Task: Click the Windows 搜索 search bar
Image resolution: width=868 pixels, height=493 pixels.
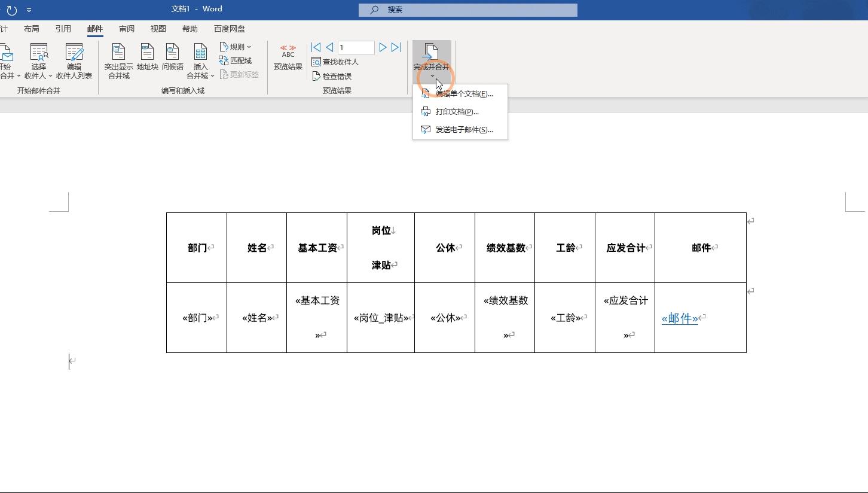Action: point(467,10)
